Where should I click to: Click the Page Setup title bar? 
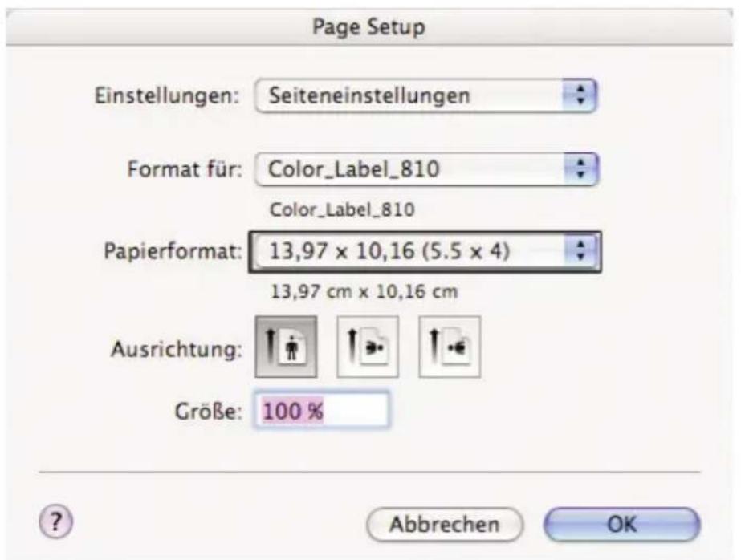369,27
